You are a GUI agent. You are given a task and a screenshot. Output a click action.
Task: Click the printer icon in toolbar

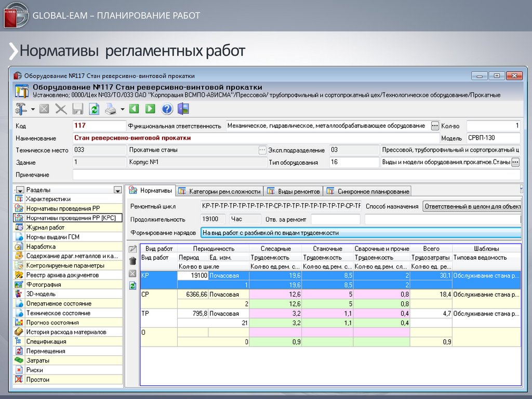pos(111,109)
